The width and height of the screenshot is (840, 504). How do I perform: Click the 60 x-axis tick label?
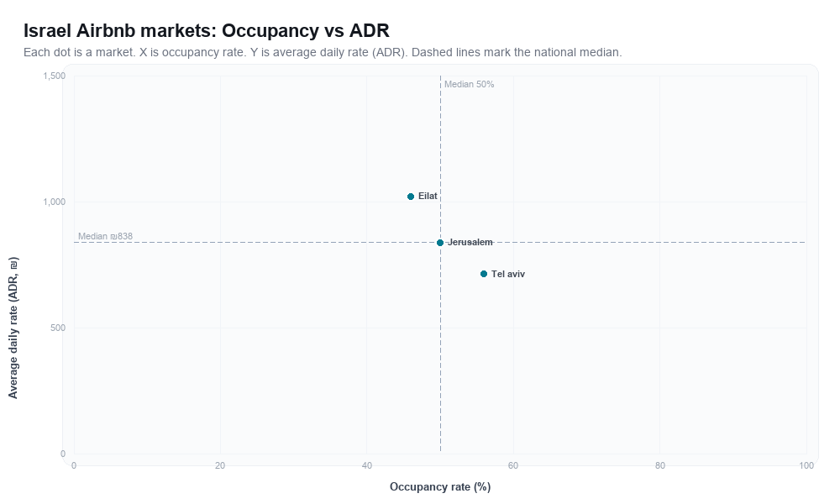[513, 466]
